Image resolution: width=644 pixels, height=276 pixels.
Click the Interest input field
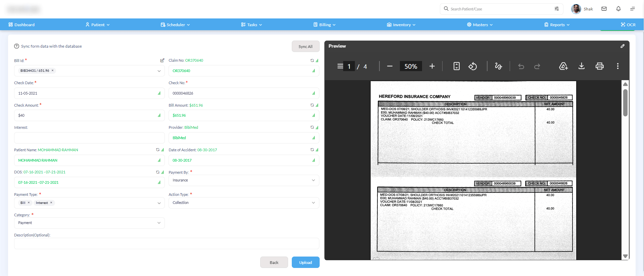tap(89, 138)
